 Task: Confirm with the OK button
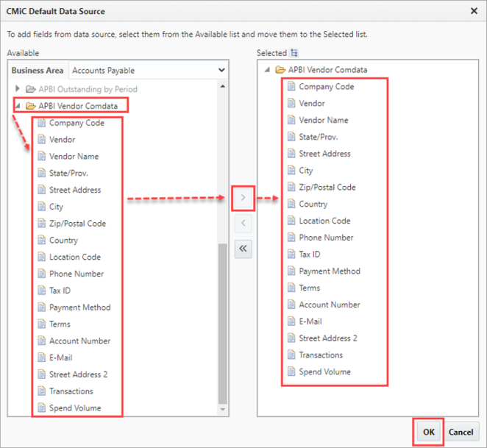(x=429, y=432)
